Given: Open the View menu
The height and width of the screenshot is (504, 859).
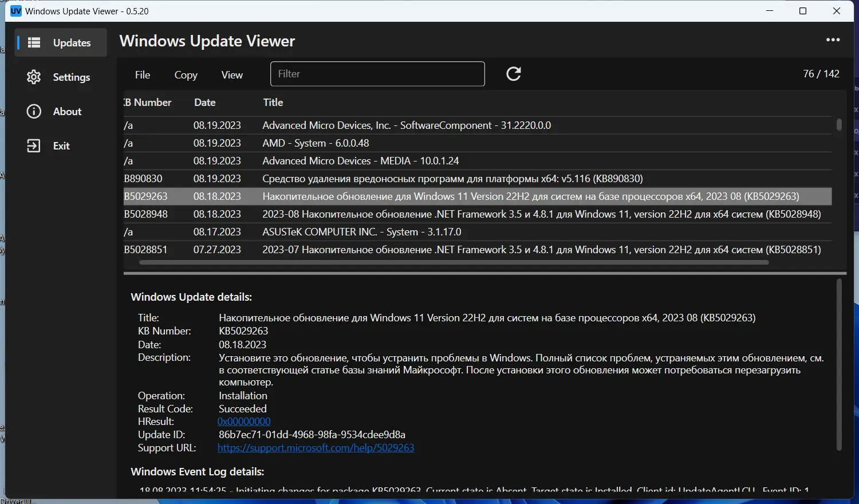Looking at the screenshot, I should coord(232,74).
